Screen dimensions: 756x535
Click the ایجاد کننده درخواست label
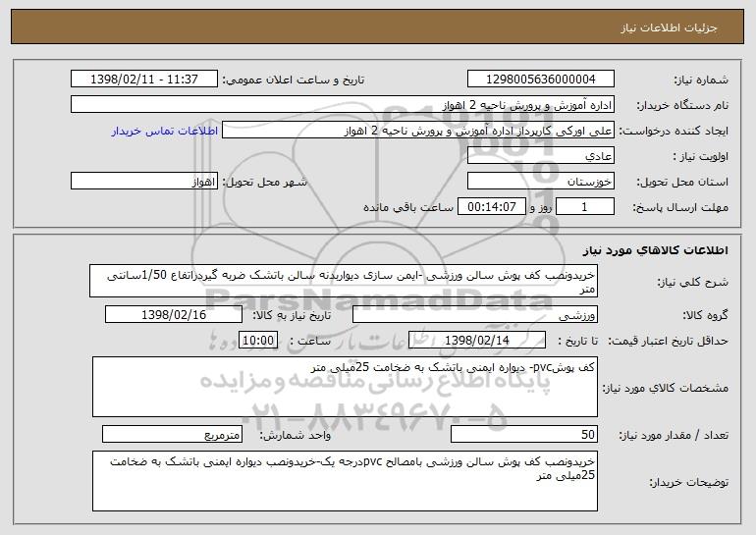pos(674,132)
